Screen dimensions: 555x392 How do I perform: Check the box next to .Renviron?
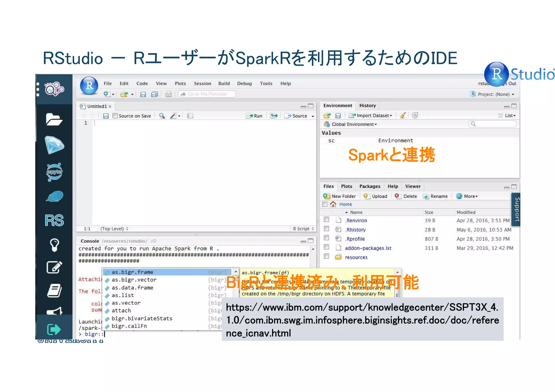point(327,220)
